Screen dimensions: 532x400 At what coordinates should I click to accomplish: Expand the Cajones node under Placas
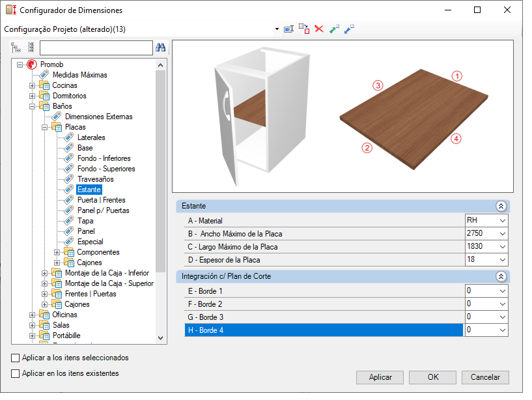pos(57,263)
